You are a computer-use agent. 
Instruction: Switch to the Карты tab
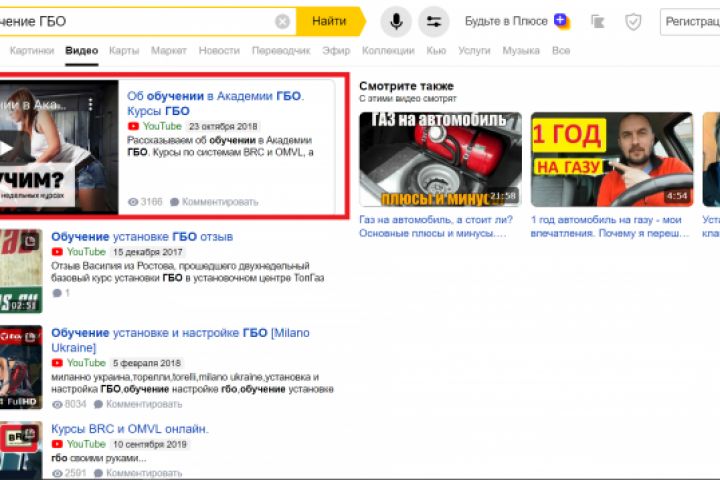pos(124,51)
